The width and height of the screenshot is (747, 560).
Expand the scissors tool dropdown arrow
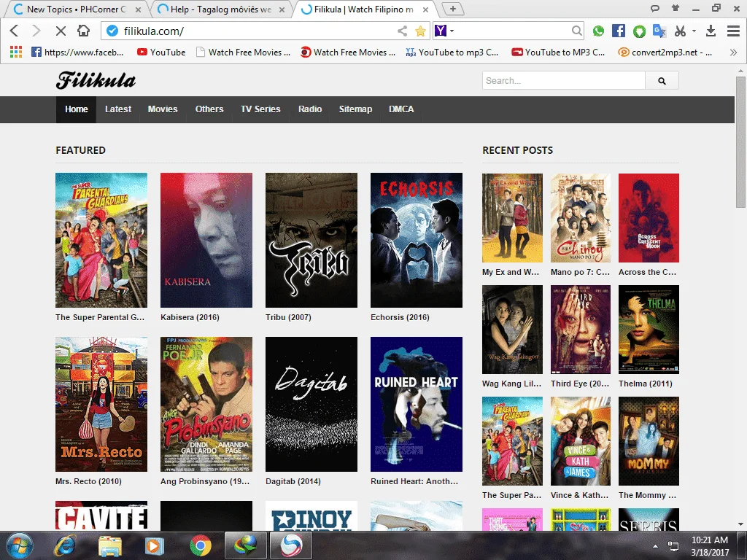[694, 31]
